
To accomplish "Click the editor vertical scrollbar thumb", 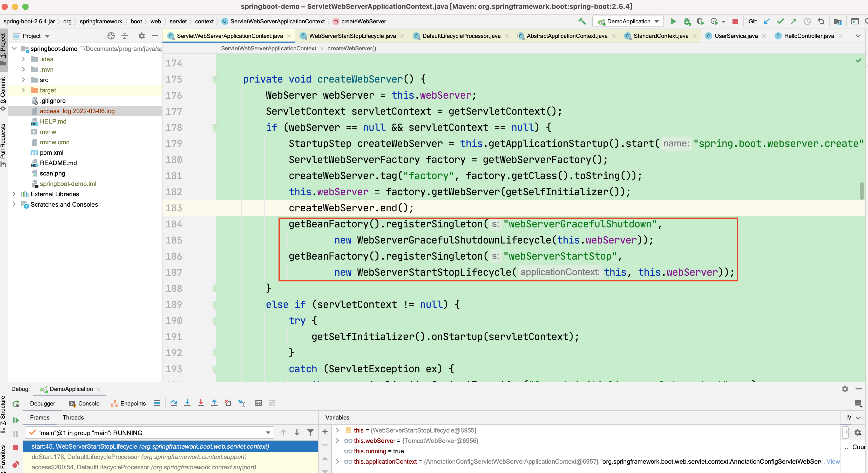I will tap(862, 191).
